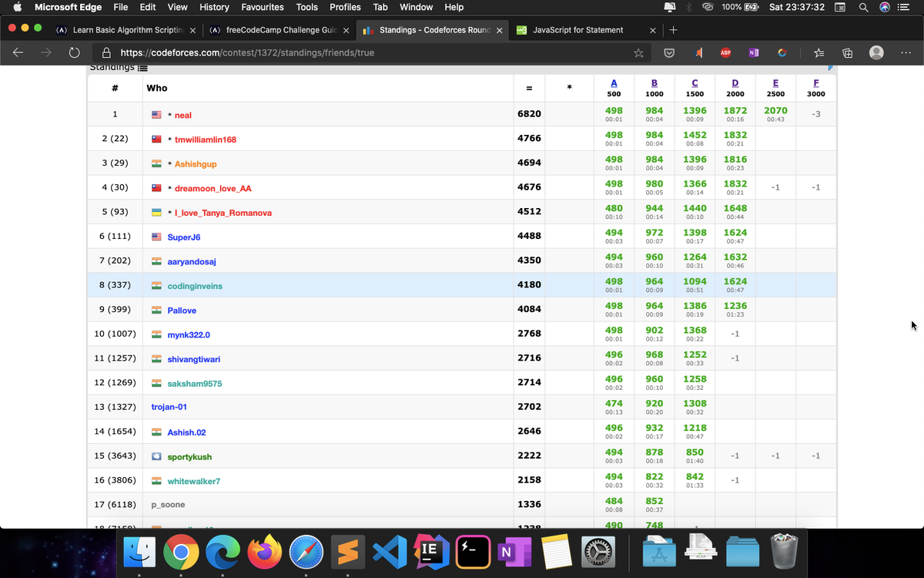Image resolution: width=924 pixels, height=578 pixels.
Task: Click the list icon next to Standings
Action: pyautogui.click(x=142, y=68)
